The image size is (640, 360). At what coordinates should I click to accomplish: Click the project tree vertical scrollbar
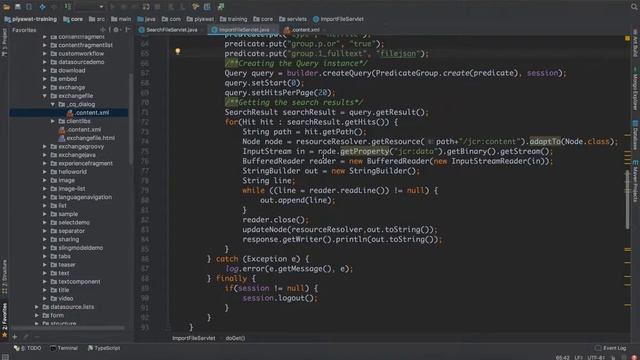(131, 118)
